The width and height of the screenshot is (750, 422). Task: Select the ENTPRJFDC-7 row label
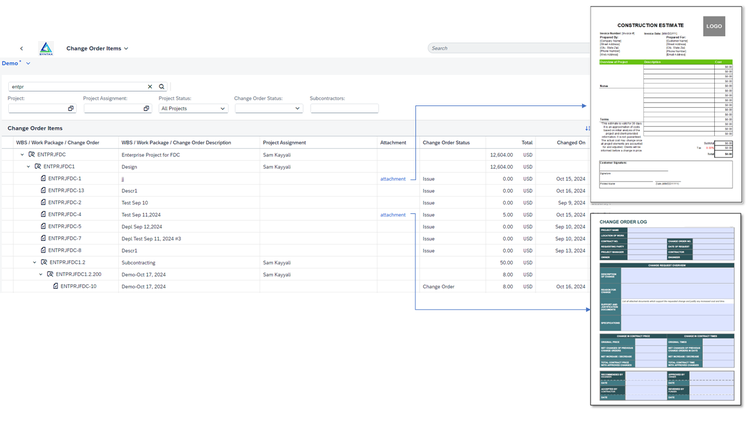pyautogui.click(x=65, y=238)
